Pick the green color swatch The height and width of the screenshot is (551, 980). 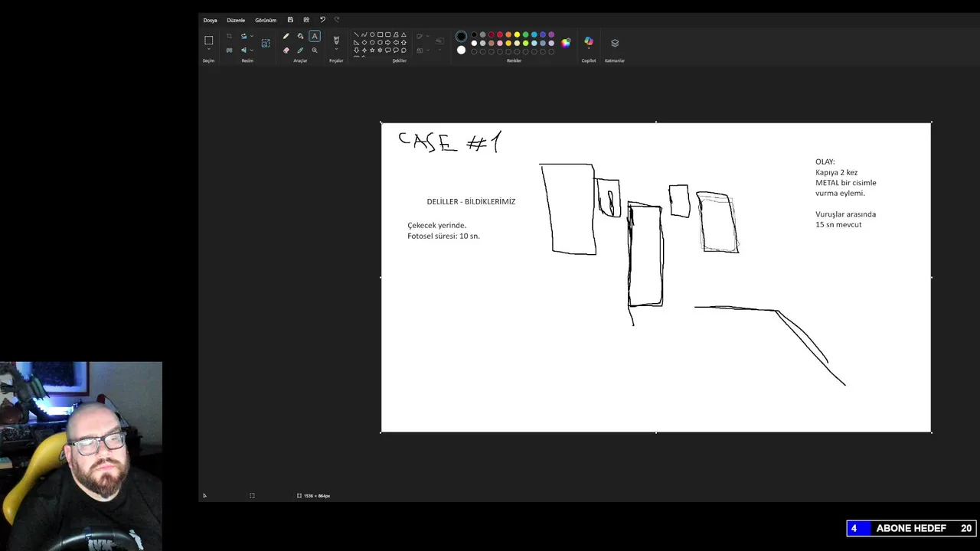525,34
